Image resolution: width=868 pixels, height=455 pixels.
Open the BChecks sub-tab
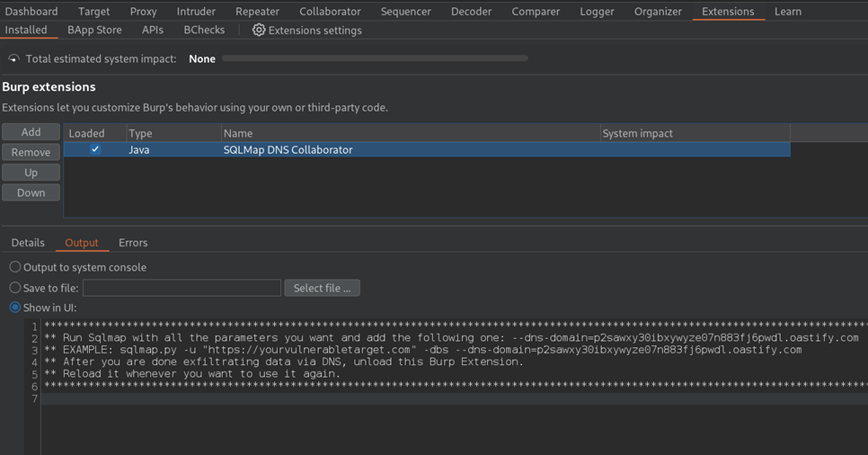tap(204, 30)
